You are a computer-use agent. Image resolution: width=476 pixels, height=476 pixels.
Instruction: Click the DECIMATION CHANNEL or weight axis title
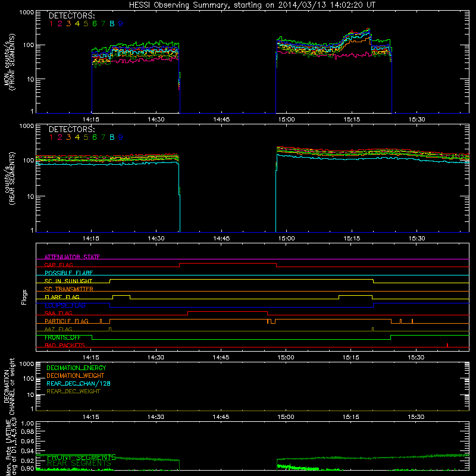tap(9, 386)
